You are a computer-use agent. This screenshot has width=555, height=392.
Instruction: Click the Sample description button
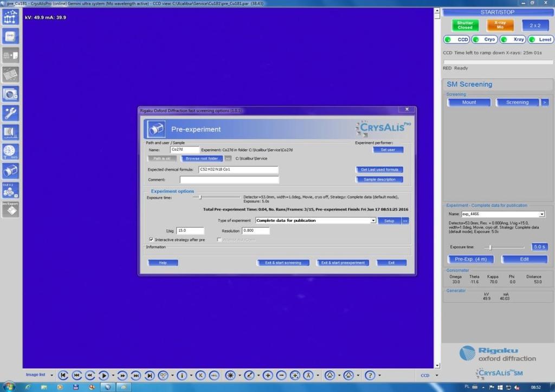click(x=379, y=179)
